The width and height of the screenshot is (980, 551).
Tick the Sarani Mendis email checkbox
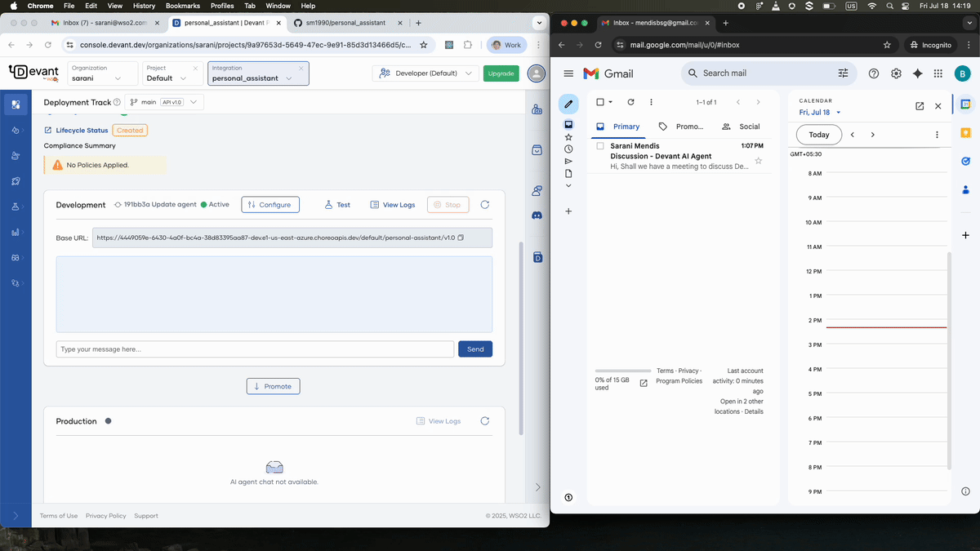pyautogui.click(x=600, y=146)
